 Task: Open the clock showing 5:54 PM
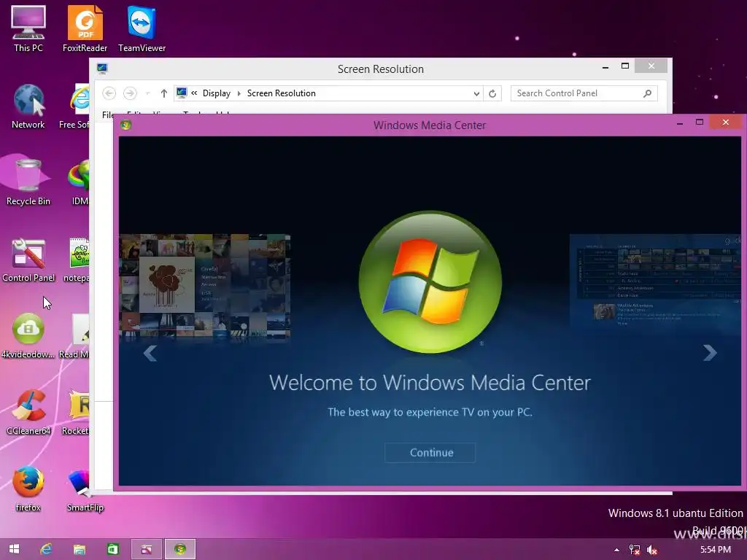716,550
